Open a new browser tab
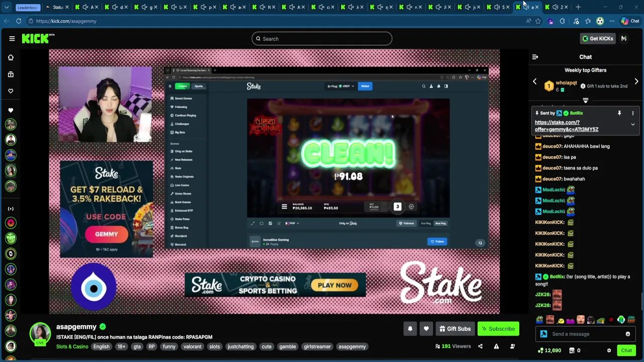Screen dimensions: 644x362 [x=578, y=7]
